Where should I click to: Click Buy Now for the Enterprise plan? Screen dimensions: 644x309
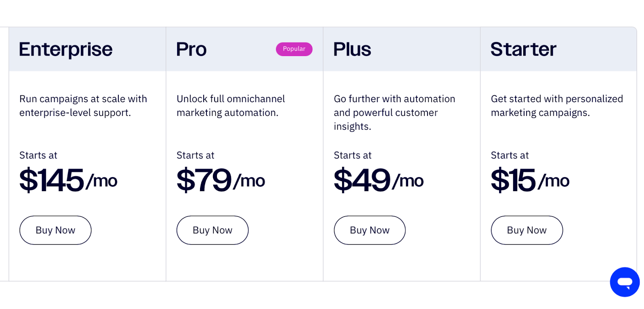(x=56, y=230)
